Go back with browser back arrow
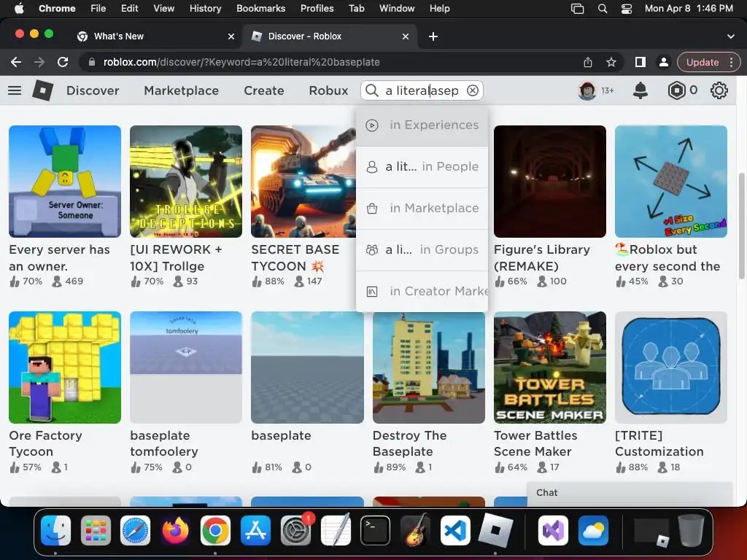 (16, 62)
